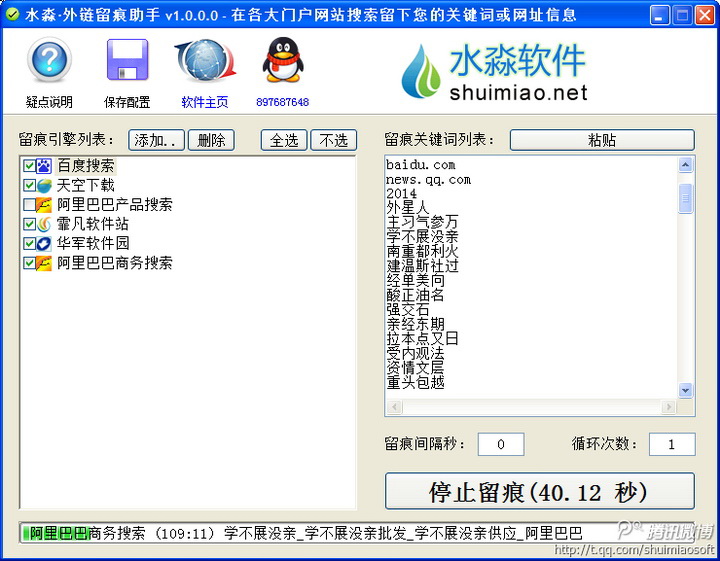Screen dimensions: 720x561
Task: Click the keyword list horizontal scroll-left arrow
Action: tap(395, 407)
